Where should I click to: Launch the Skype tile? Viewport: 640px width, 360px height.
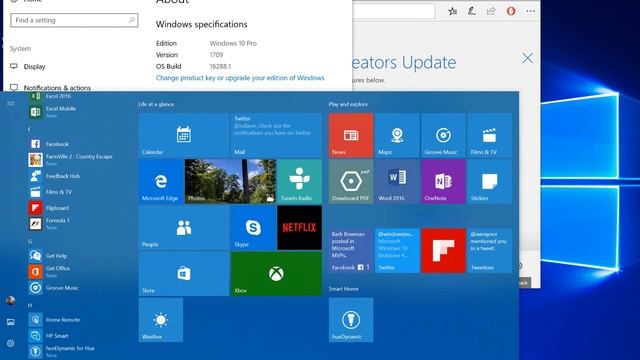(253, 227)
